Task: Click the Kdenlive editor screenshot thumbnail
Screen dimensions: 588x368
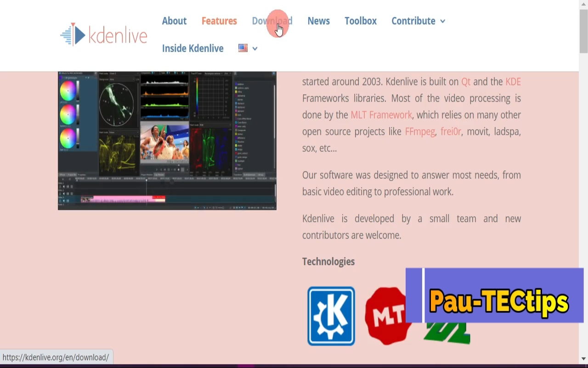Action: (167, 141)
